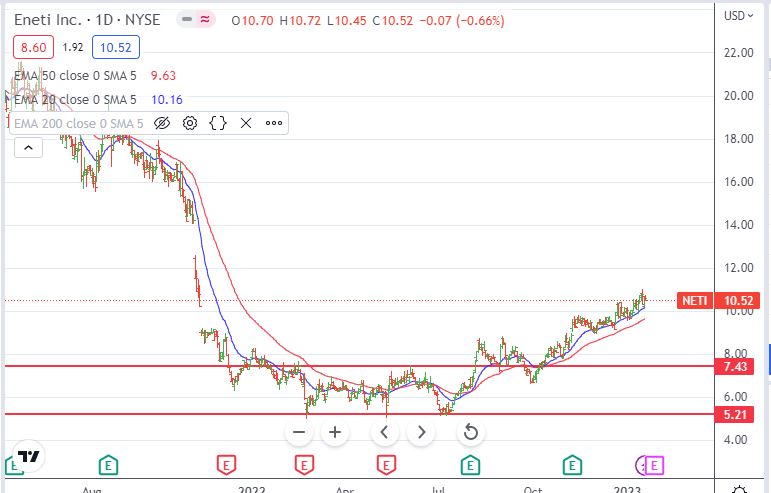Open more options for EMA 200 indicator
This screenshot has height=493, width=771.
click(x=274, y=123)
